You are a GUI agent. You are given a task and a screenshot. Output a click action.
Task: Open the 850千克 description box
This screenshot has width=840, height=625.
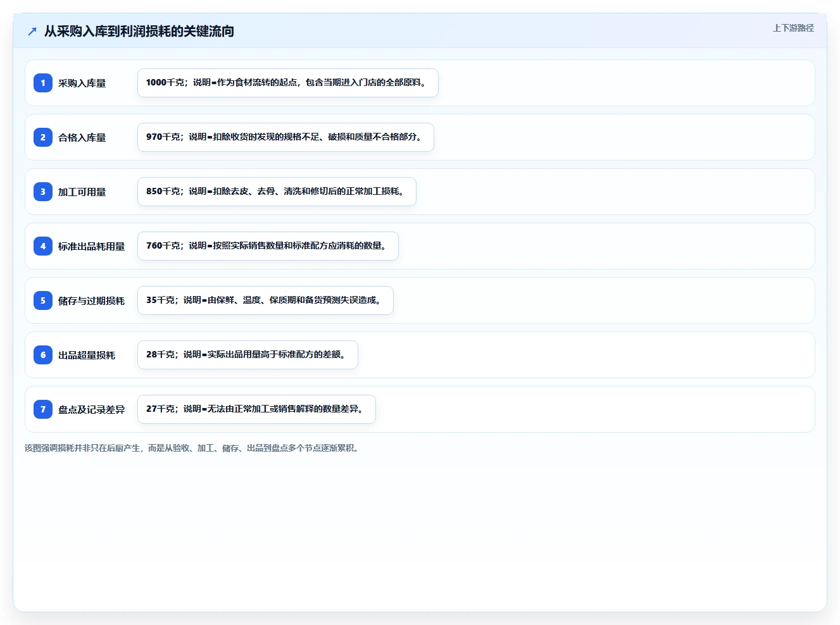[277, 192]
